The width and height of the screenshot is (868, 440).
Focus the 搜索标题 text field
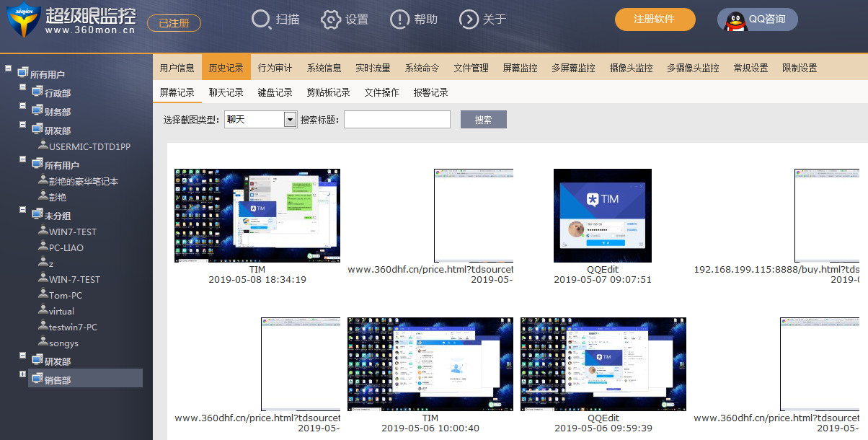click(397, 120)
